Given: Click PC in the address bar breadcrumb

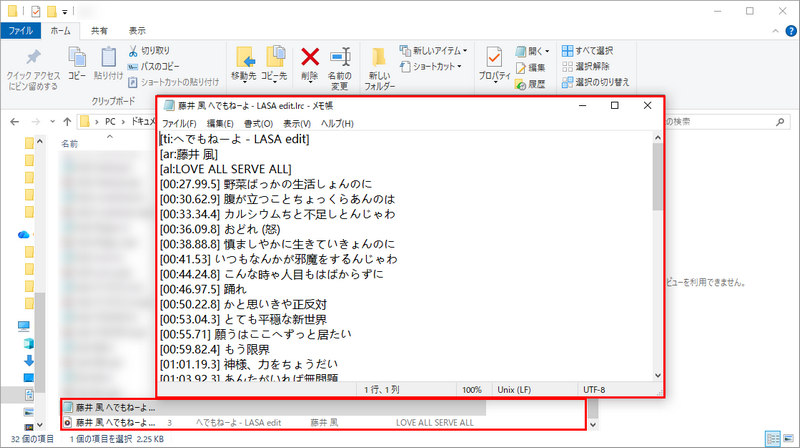Looking at the screenshot, I should click(110, 121).
